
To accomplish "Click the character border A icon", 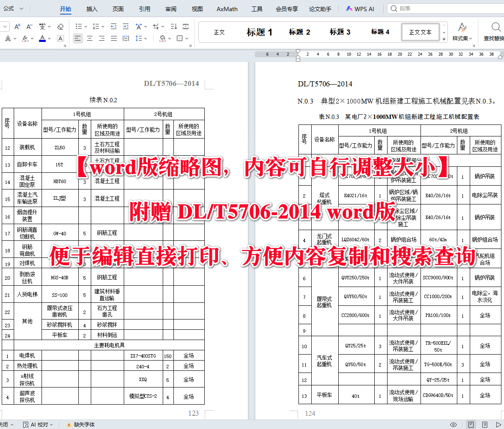I will point(60,38).
